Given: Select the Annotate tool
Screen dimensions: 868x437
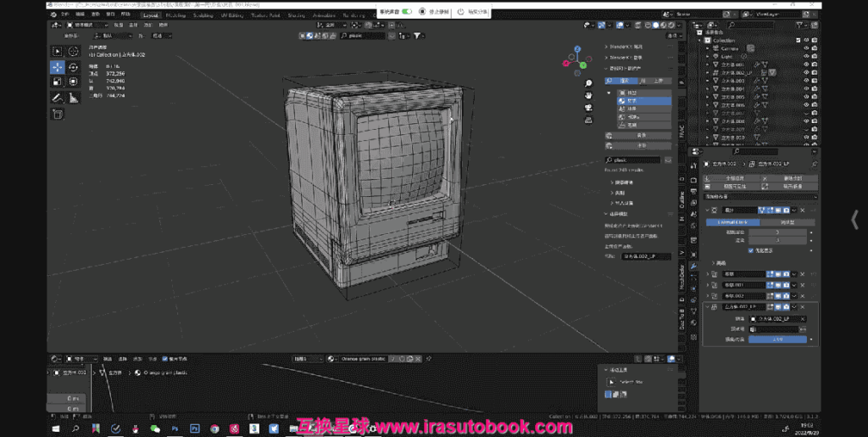Looking at the screenshot, I should (x=57, y=98).
